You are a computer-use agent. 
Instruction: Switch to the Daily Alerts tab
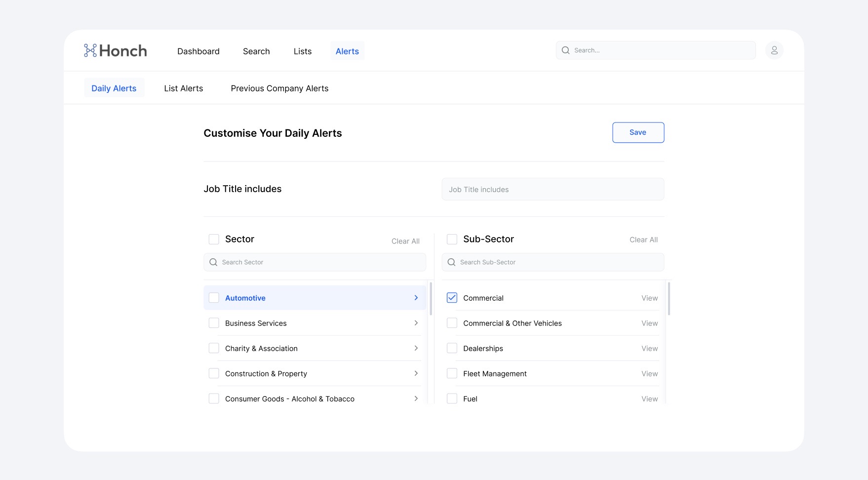[x=114, y=88]
